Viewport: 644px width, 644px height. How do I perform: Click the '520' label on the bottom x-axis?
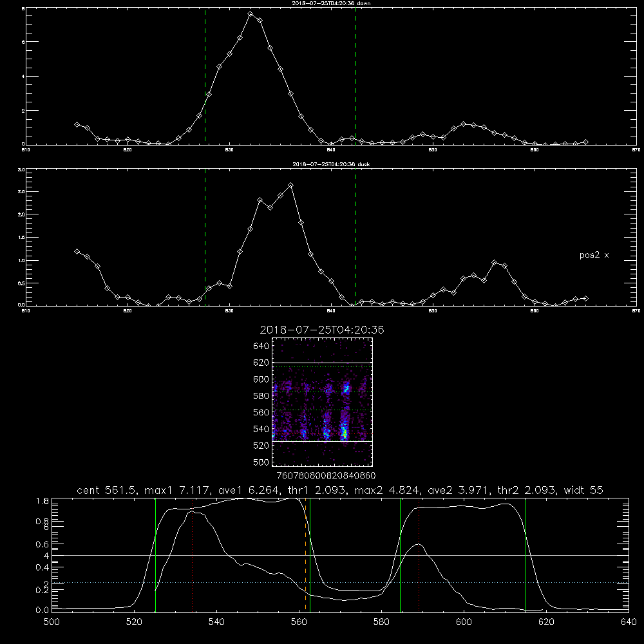point(134,621)
